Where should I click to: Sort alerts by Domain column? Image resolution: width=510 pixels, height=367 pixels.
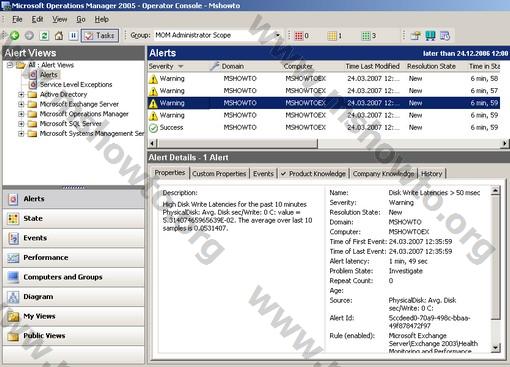[x=233, y=66]
